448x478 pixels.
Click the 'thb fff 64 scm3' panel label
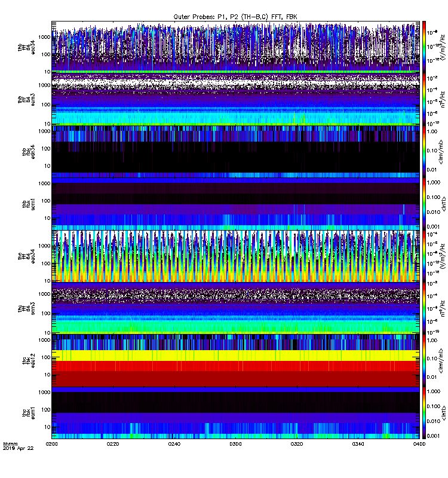26,100
